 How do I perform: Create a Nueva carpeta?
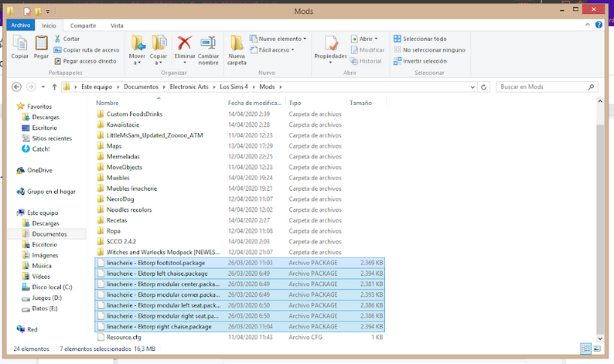coord(237,49)
